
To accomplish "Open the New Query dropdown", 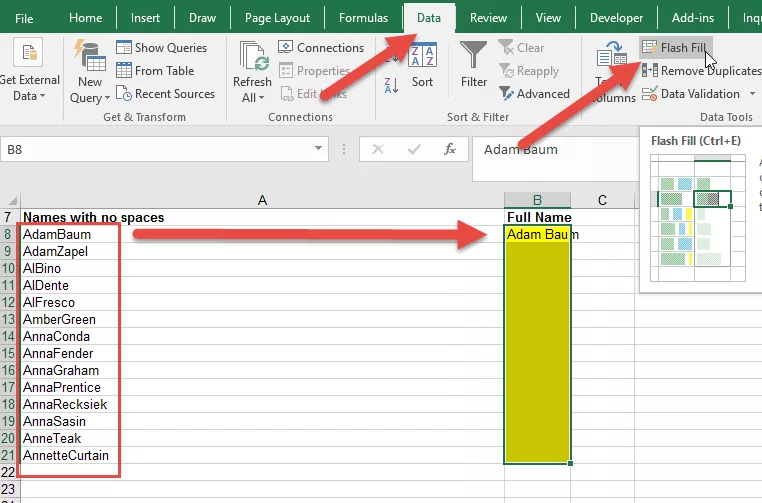I will point(90,72).
